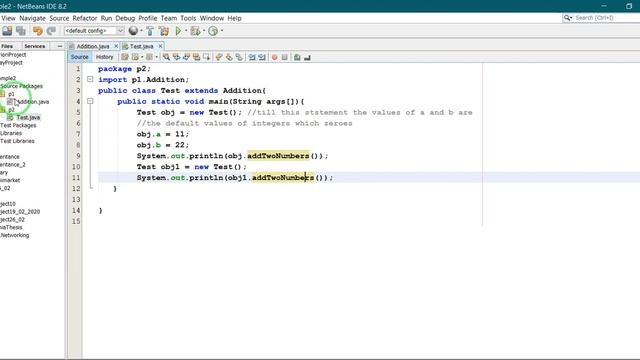
Task: Select Test Packages node in tree
Action: (x=18, y=125)
